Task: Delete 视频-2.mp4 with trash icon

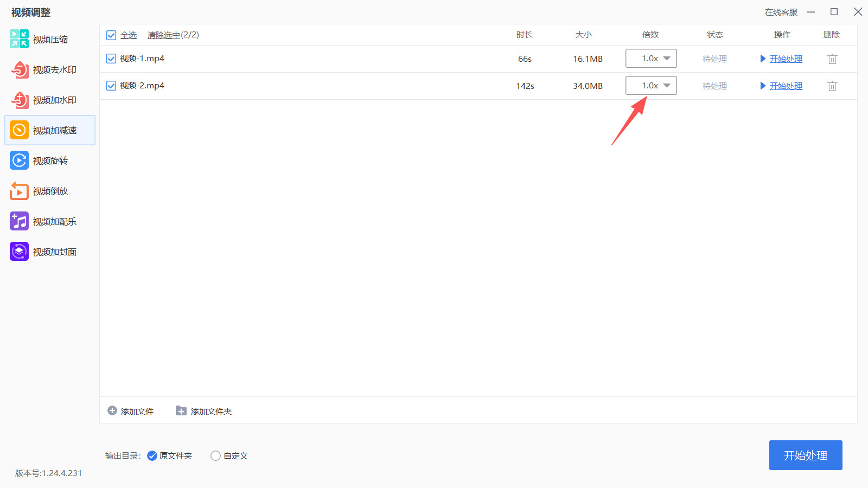Action: 832,86
